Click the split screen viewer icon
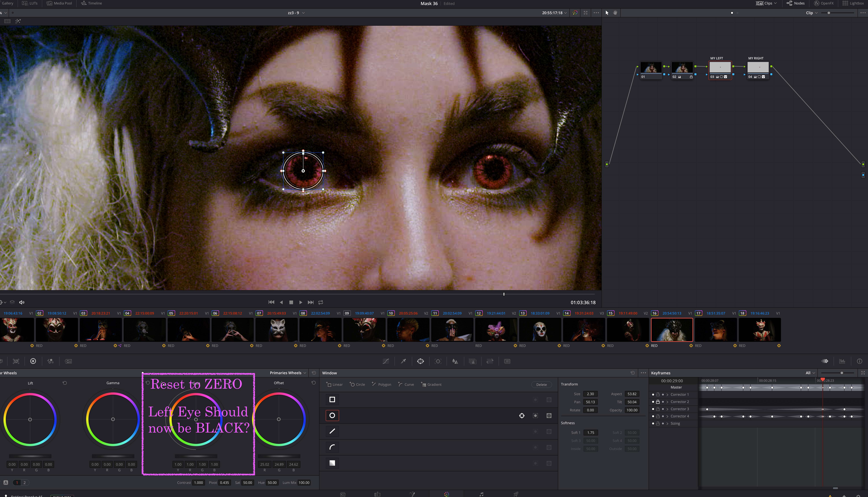868x497 pixels. [7, 21]
